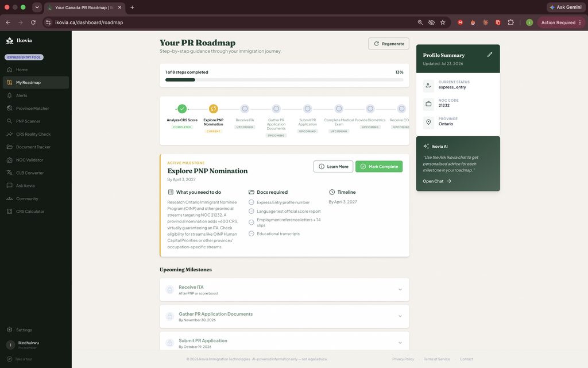Click the Take a tour icon
Image resolution: width=588 pixels, height=368 pixels.
pos(9,359)
